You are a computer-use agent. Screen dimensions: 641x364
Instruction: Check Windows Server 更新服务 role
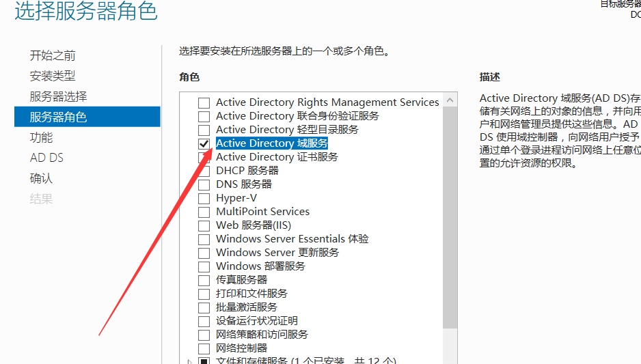(204, 253)
